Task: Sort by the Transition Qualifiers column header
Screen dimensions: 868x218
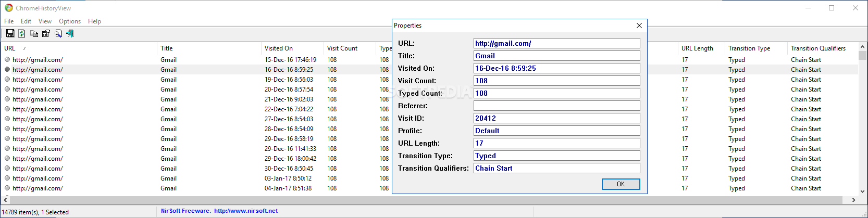Action: (822, 48)
